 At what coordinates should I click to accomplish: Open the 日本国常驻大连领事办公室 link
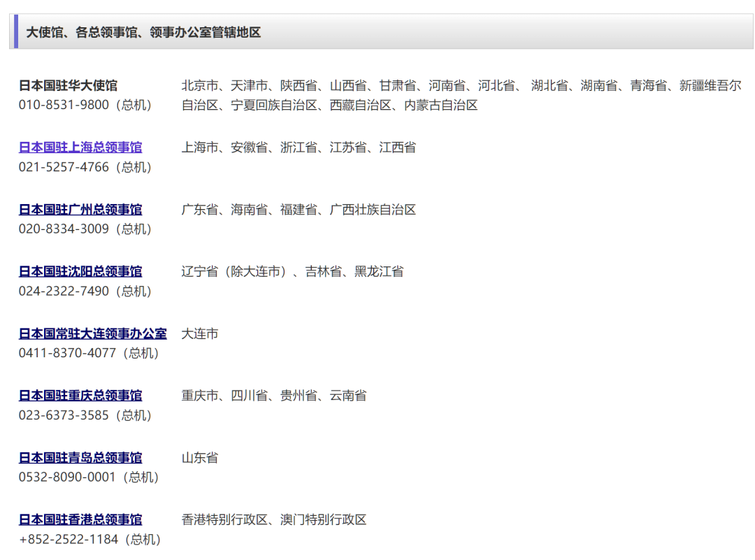[93, 333]
